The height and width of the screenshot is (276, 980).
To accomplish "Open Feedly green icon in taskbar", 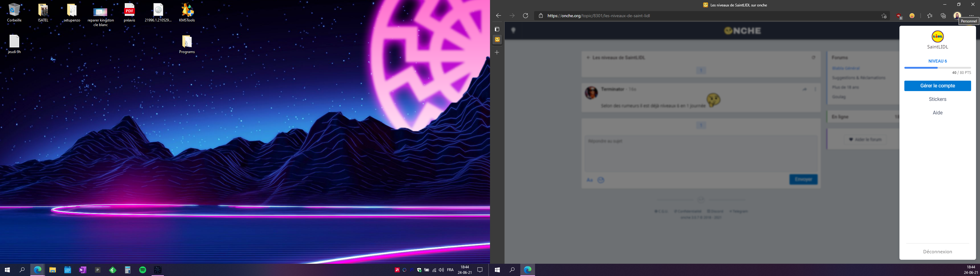I will tap(113, 270).
